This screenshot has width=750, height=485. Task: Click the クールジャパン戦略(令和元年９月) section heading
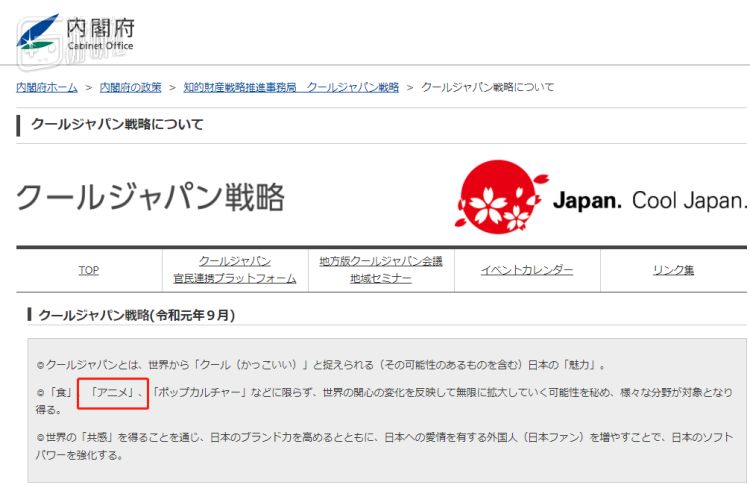pyautogui.click(x=136, y=315)
